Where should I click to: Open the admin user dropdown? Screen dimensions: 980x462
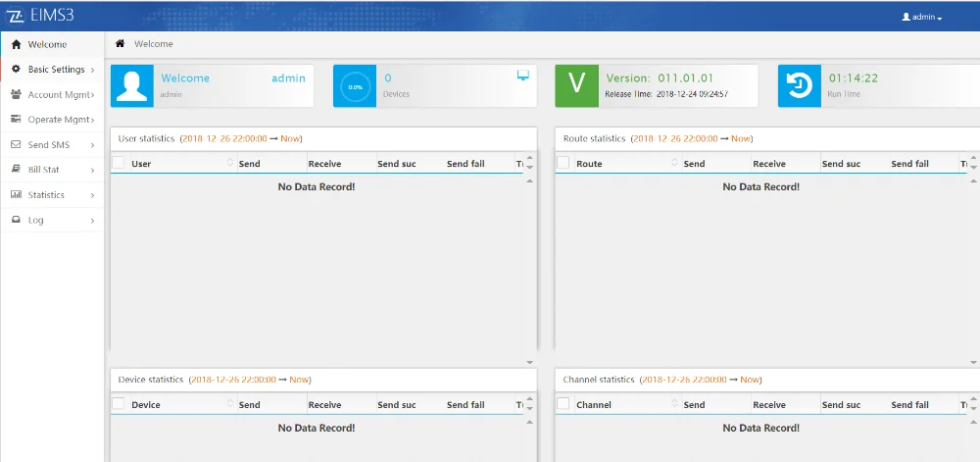click(921, 18)
